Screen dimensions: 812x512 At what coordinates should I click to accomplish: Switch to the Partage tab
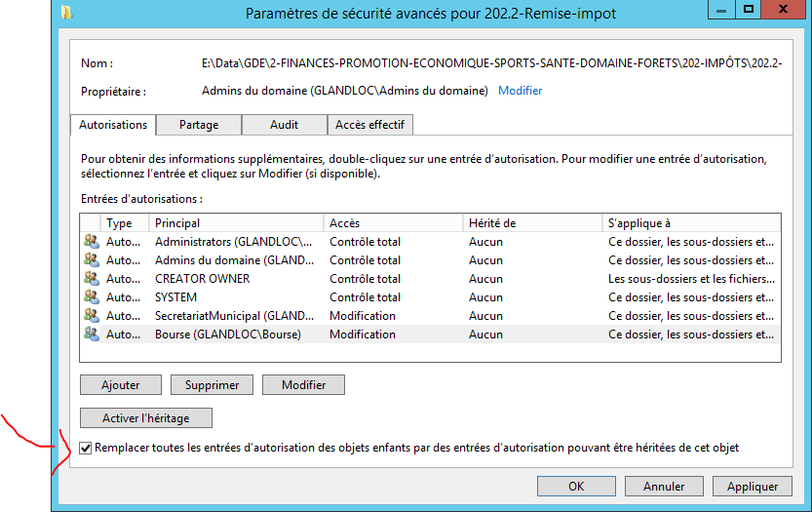[199, 125]
